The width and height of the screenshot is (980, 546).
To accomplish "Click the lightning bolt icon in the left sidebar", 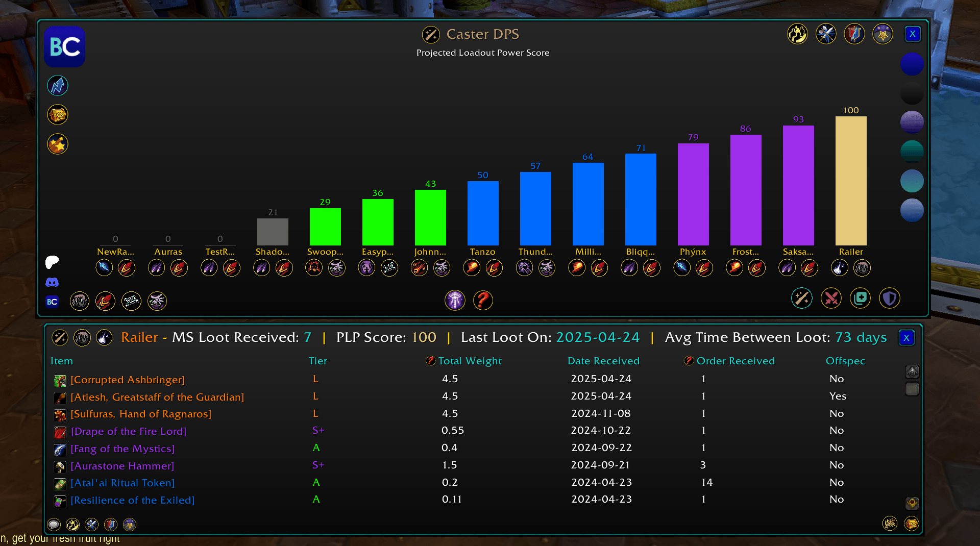I will [x=57, y=85].
